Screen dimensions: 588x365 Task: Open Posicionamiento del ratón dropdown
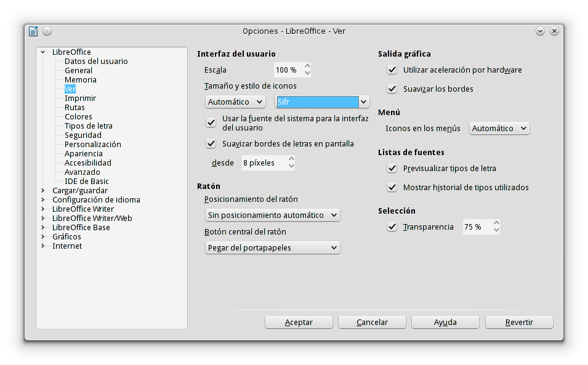(x=273, y=215)
